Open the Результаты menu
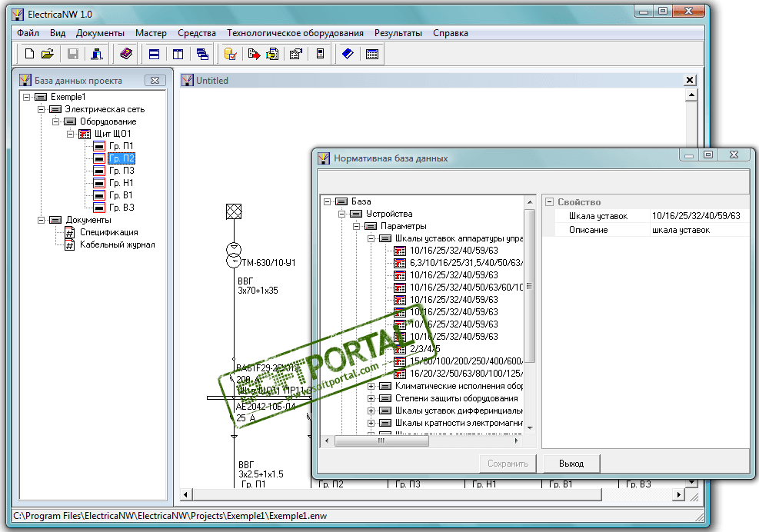This screenshot has height=532, width=759. pyautogui.click(x=398, y=33)
